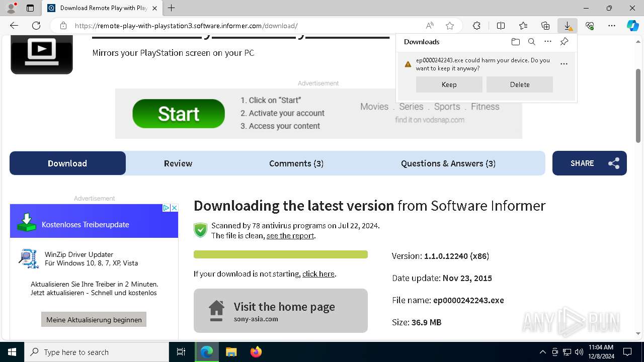Click the download progress bar
The height and width of the screenshot is (362, 644).
click(281, 254)
